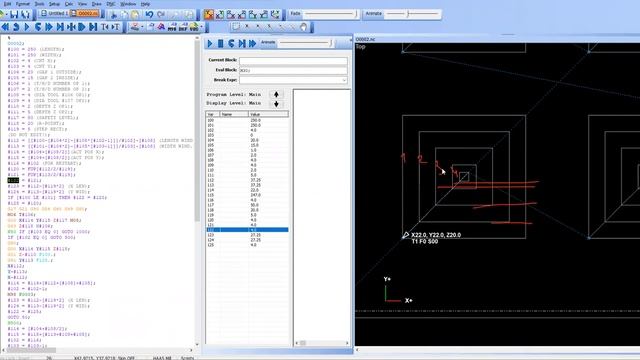Image resolution: width=640 pixels, height=360 pixels.
Task: Click the Eval Block field
Action: coord(293,70)
